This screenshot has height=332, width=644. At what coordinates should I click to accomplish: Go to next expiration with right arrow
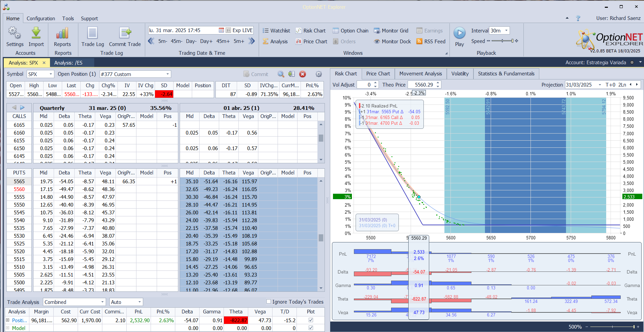pos(22,108)
